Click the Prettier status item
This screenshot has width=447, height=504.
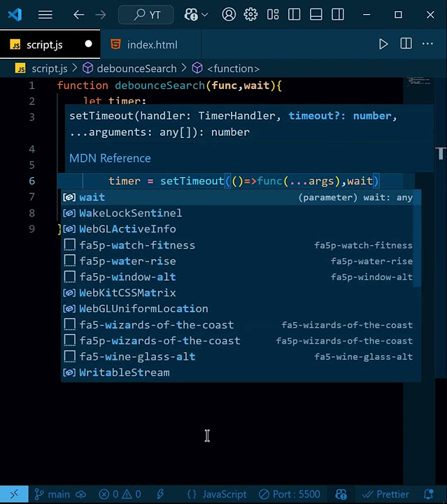click(386, 494)
